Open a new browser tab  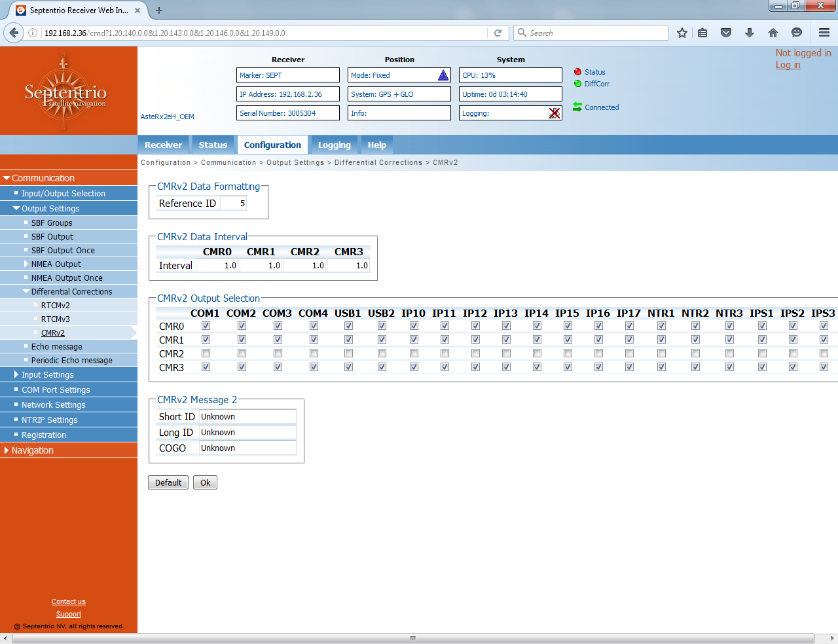click(159, 10)
